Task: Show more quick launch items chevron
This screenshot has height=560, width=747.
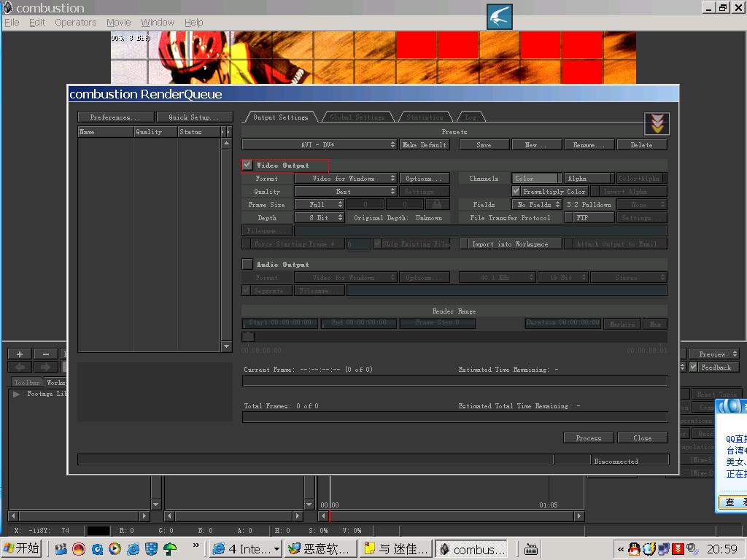Action: tap(196, 545)
